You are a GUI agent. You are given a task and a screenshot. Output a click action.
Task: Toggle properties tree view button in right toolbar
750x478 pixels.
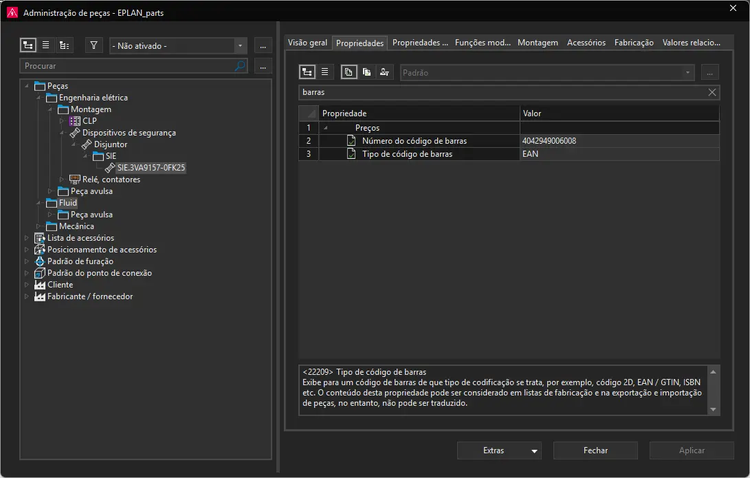[x=307, y=73]
